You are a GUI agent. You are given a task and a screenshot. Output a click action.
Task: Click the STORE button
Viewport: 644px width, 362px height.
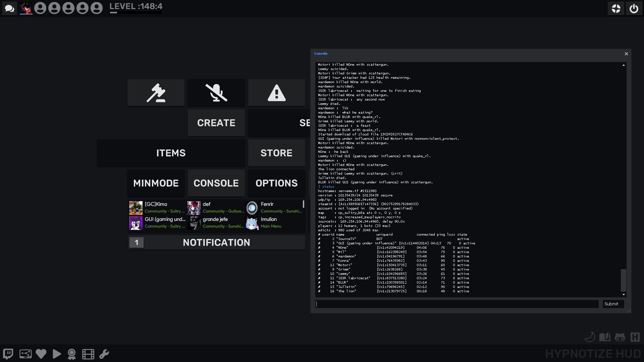(x=276, y=153)
